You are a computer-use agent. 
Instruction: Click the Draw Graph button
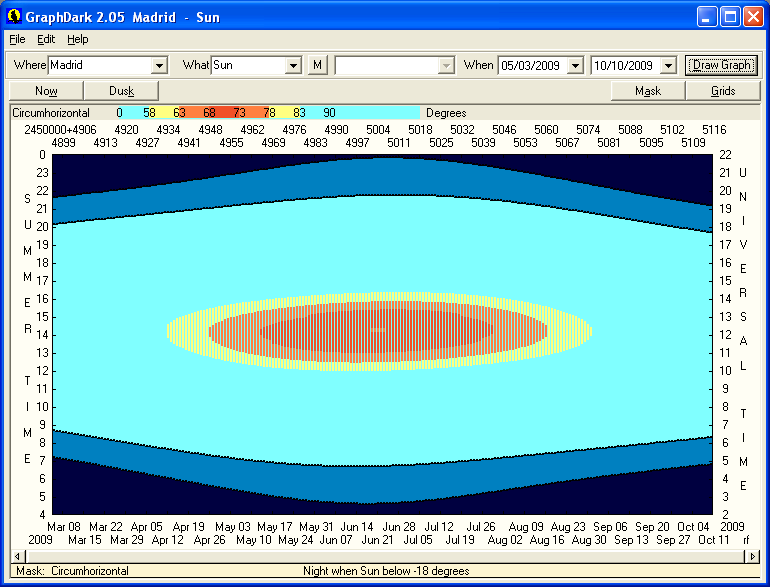pos(722,65)
